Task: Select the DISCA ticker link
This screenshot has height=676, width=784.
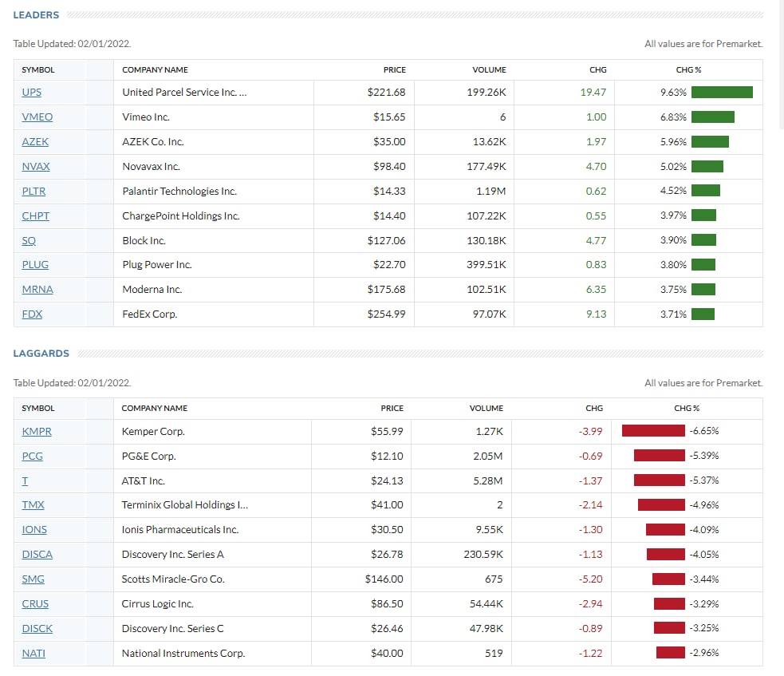Action: 37,555
